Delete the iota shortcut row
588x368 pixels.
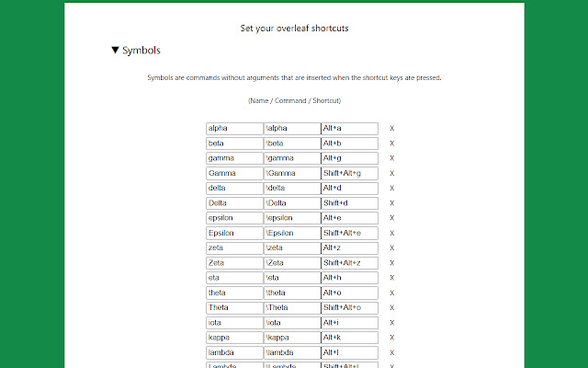point(392,323)
